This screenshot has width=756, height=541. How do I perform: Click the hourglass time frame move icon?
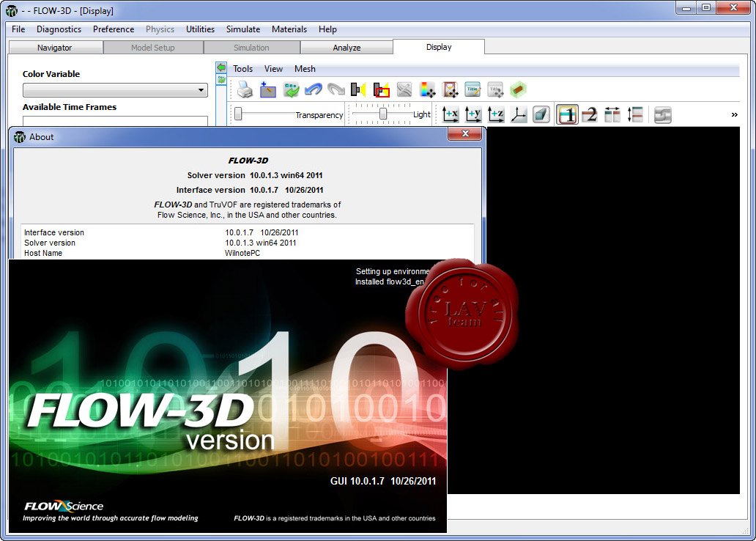point(450,89)
